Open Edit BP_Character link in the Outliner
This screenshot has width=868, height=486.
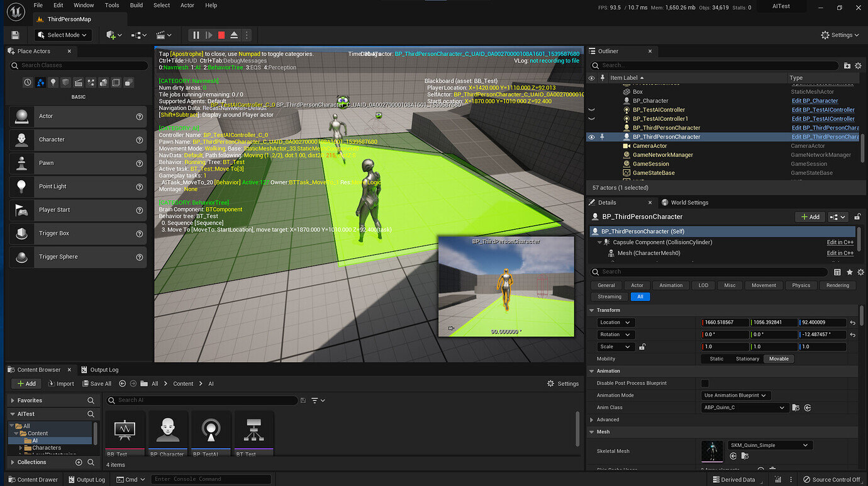click(815, 101)
